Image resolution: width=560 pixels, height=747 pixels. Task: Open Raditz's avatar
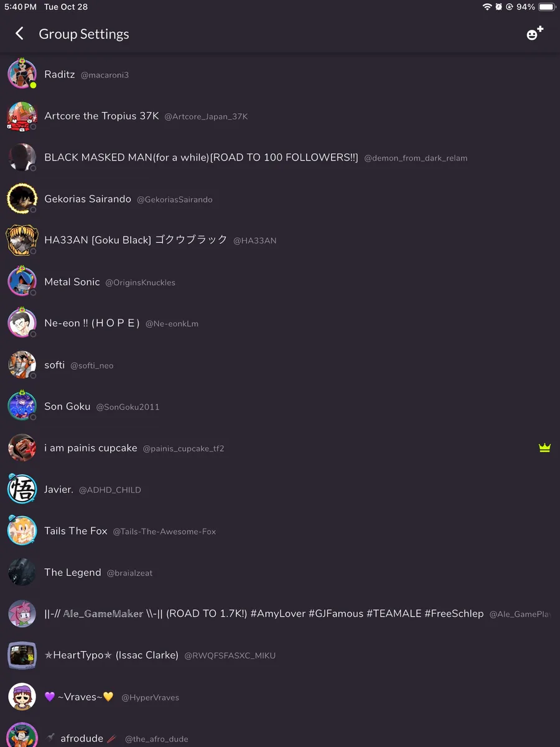pos(22,75)
